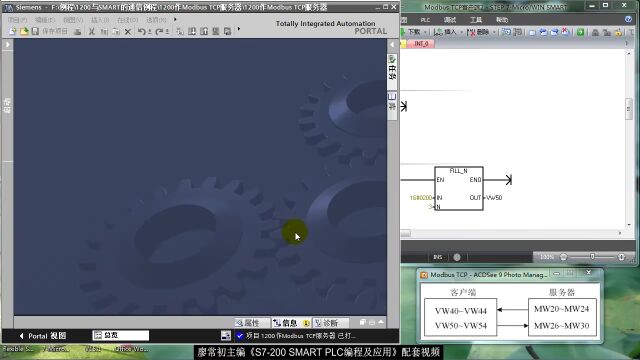Switch to Portal 视图

42,336
